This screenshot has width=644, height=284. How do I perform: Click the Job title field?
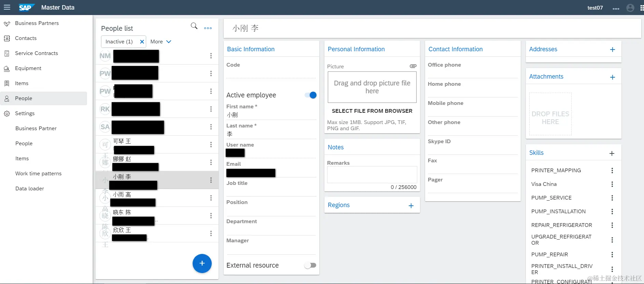pyautogui.click(x=271, y=192)
